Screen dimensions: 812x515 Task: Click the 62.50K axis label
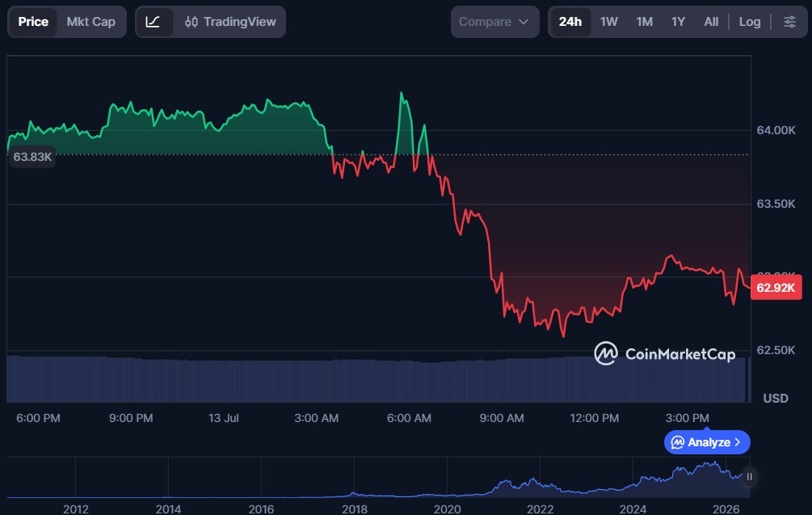point(776,350)
